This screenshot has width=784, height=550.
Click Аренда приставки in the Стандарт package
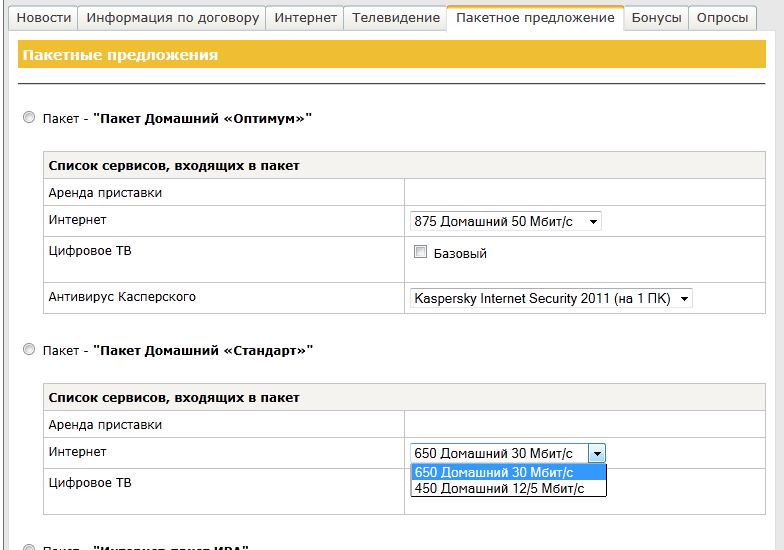tap(105, 425)
